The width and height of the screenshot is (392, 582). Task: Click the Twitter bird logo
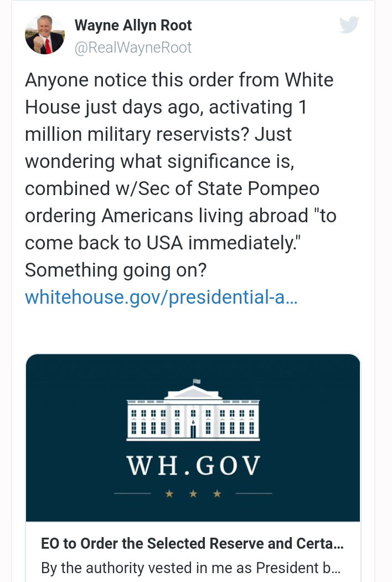pyautogui.click(x=349, y=25)
